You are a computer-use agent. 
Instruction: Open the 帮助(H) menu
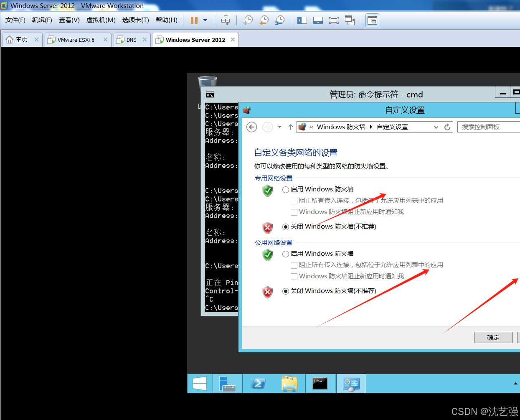167,20
